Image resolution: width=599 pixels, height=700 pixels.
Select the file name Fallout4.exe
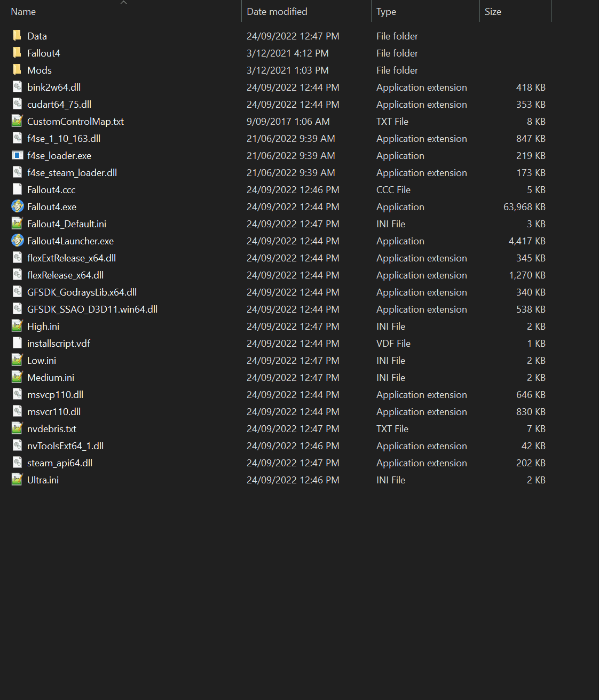pyautogui.click(x=52, y=207)
